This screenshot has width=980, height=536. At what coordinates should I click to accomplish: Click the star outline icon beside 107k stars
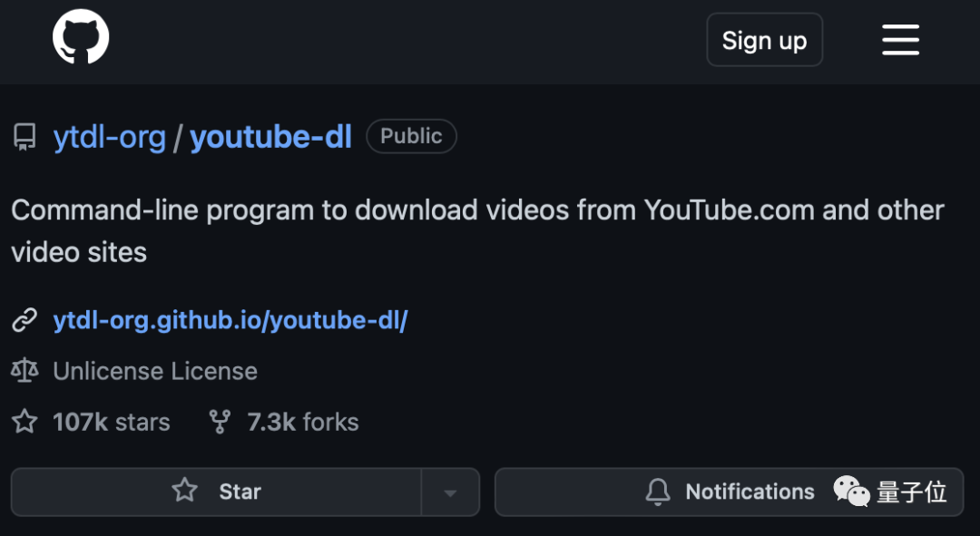click(x=24, y=422)
